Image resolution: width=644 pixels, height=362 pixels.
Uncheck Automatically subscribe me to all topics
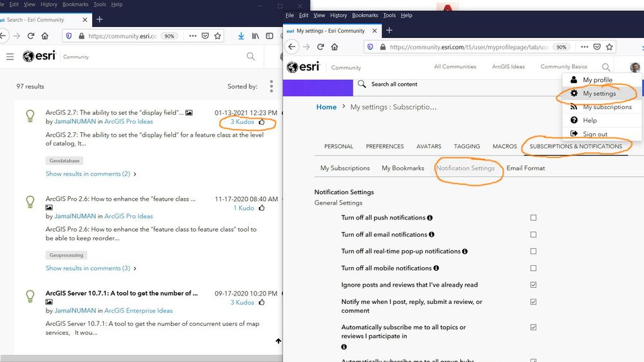(533, 327)
